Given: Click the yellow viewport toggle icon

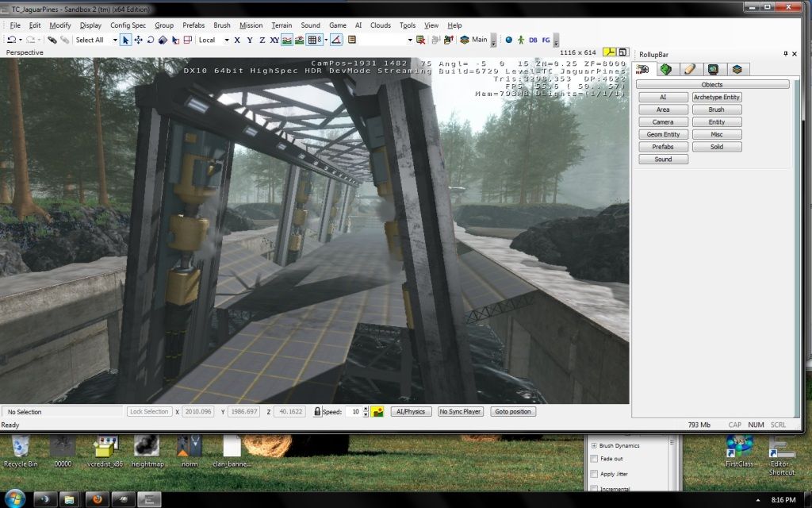Looking at the screenshot, I should click(610, 52).
